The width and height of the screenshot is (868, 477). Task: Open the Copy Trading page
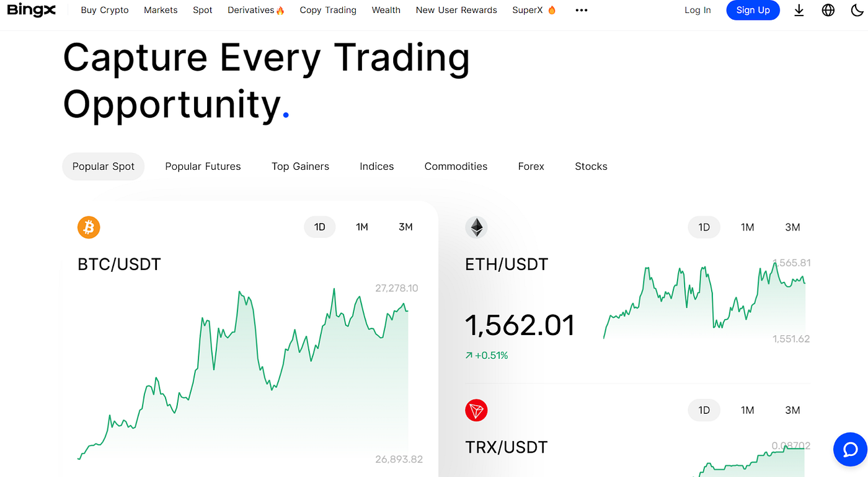pos(328,10)
